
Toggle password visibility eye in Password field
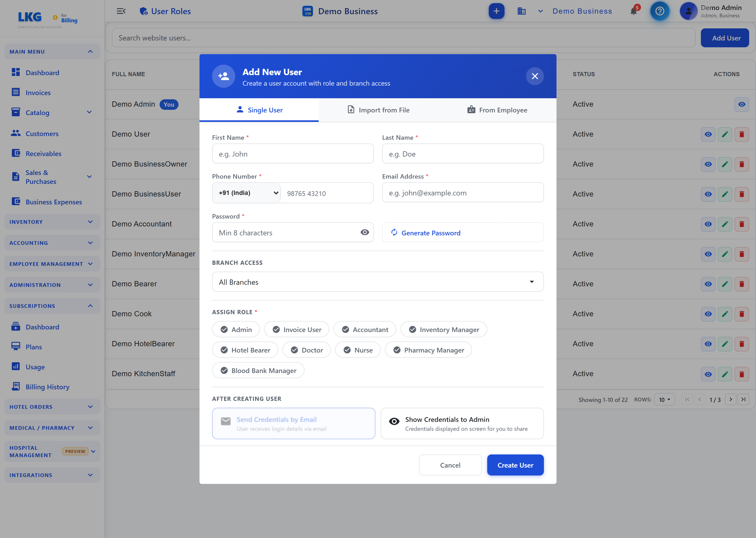(x=364, y=232)
